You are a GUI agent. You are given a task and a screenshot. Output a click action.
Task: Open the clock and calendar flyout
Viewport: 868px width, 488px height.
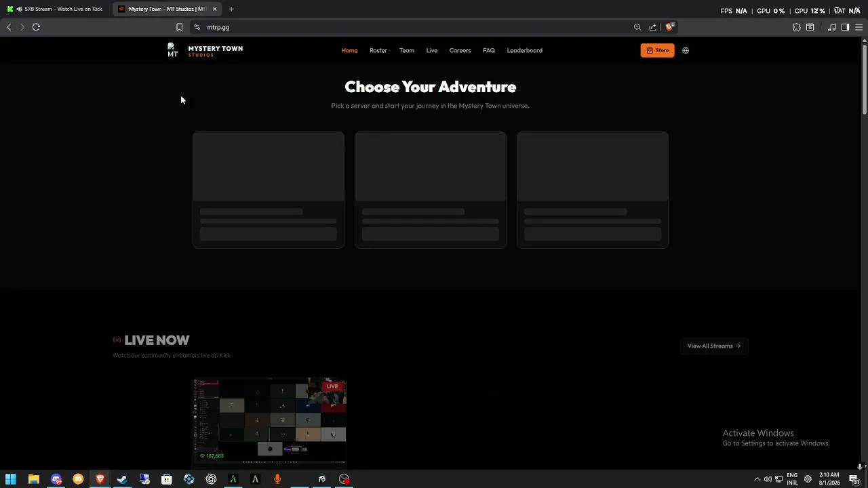tap(829, 479)
